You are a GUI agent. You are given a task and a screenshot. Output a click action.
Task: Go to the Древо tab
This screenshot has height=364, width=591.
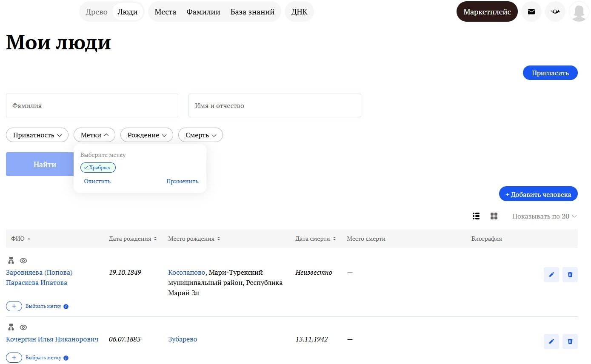click(97, 12)
